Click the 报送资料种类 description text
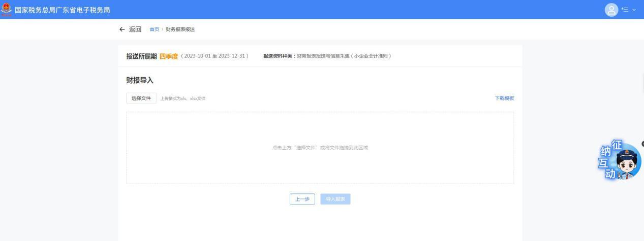This screenshot has width=644, height=241. [327, 56]
